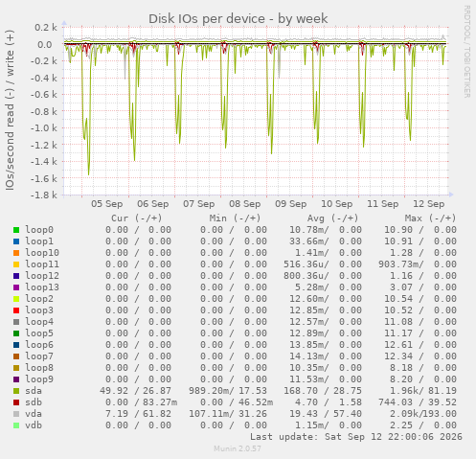This screenshot has height=459, width=476.
Task: Click the 'Avg (-/+)' column header
Action: 333,218
